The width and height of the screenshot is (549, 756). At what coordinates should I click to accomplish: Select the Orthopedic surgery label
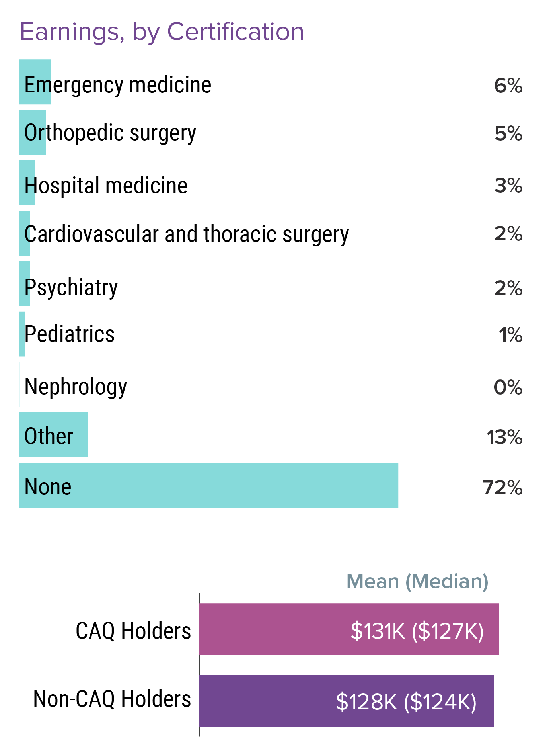(x=110, y=133)
